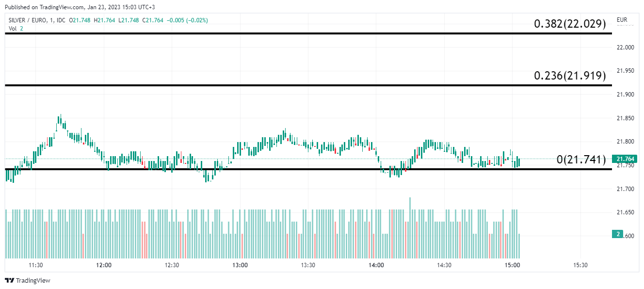Click the 15:30 time axis label
This screenshot has height=289, width=644.
[580, 265]
